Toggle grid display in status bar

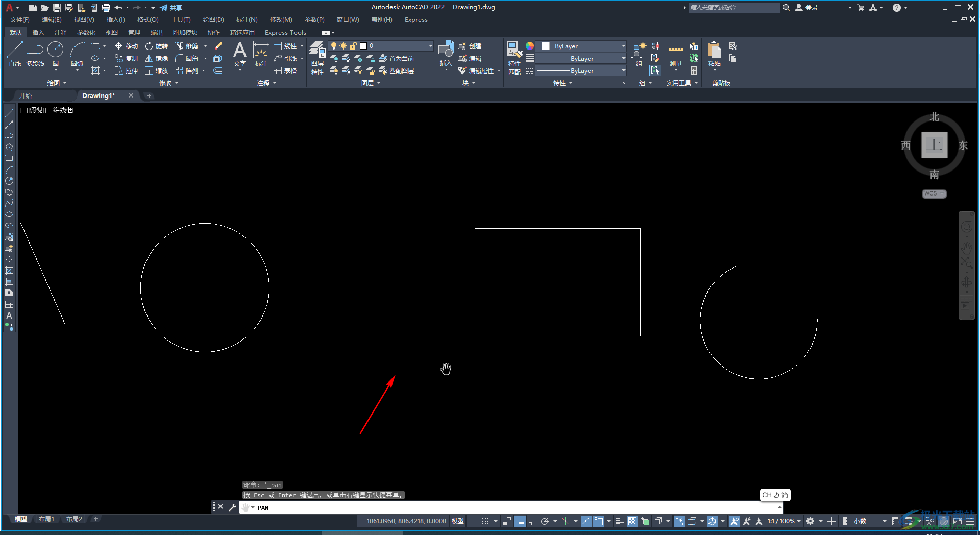[473, 521]
